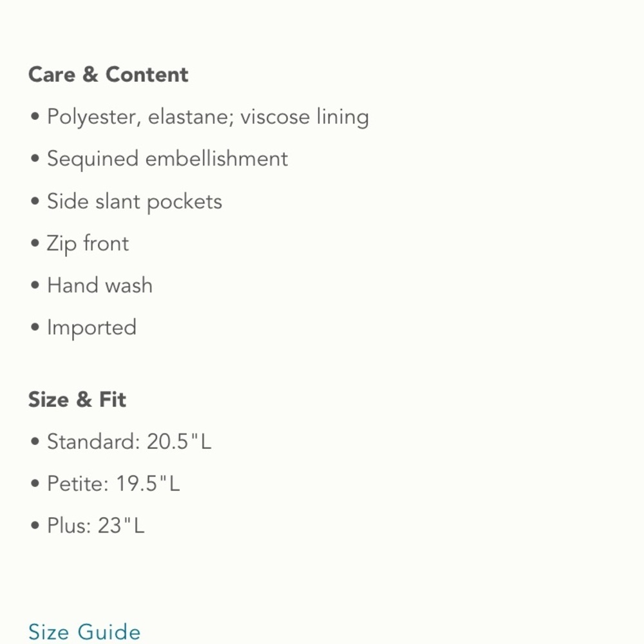The width and height of the screenshot is (644, 644).
Task: Click the bullet before Standard length
Action: 35,442
